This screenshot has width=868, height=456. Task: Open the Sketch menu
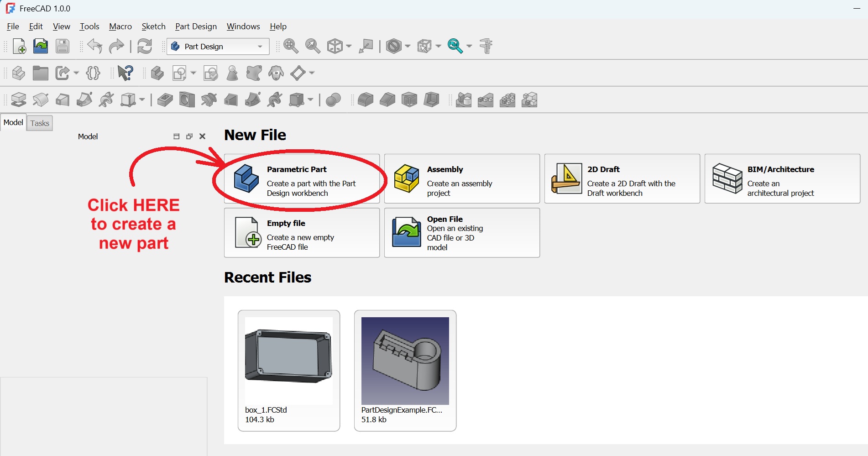(153, 26)
